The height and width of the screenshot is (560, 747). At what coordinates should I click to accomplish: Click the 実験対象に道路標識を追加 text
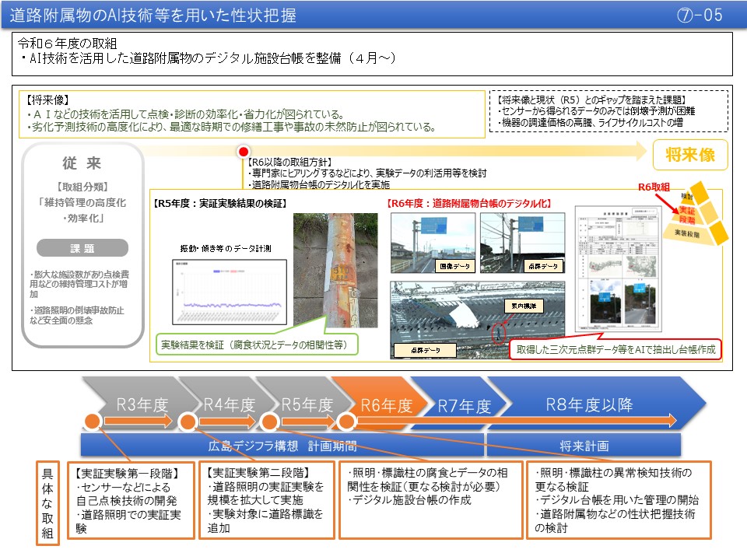pos(265,521)
